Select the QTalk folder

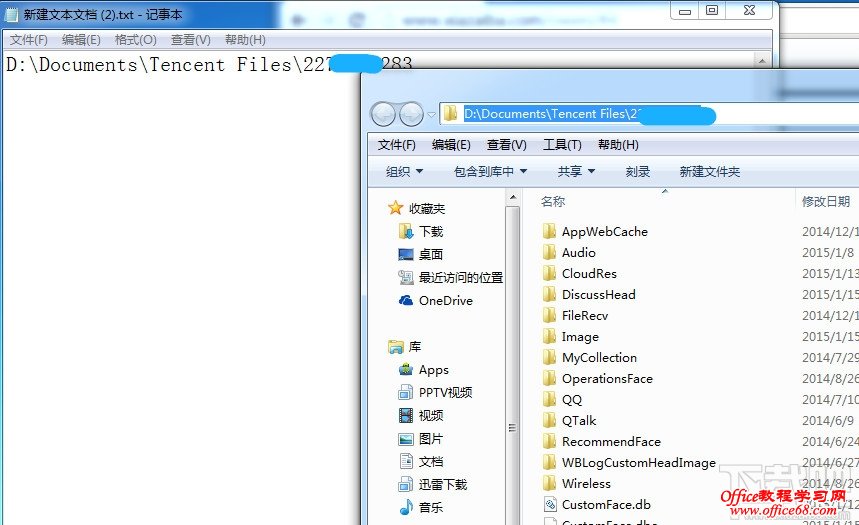(579, 420)
